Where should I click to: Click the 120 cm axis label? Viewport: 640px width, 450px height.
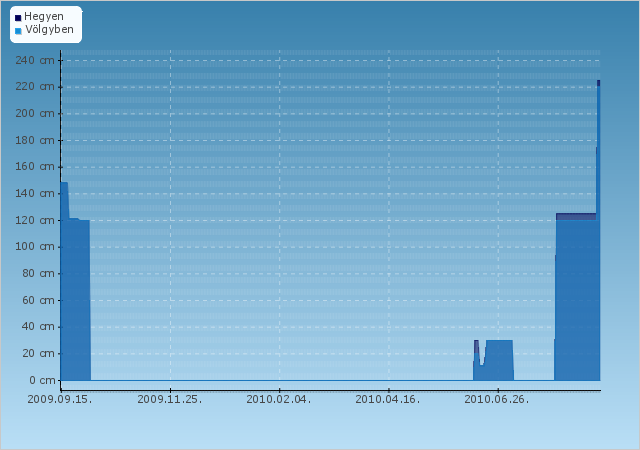click(35, 221)
